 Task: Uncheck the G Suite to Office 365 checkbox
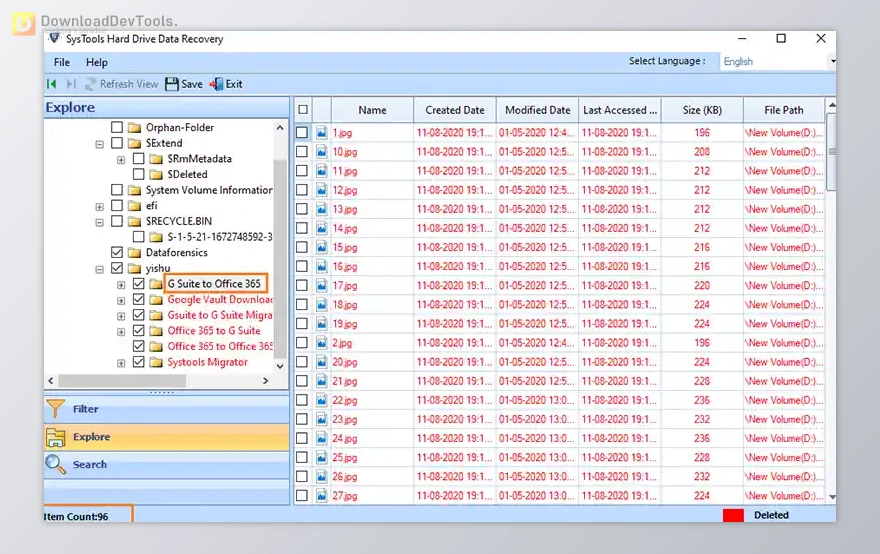[x=139, y=283]
